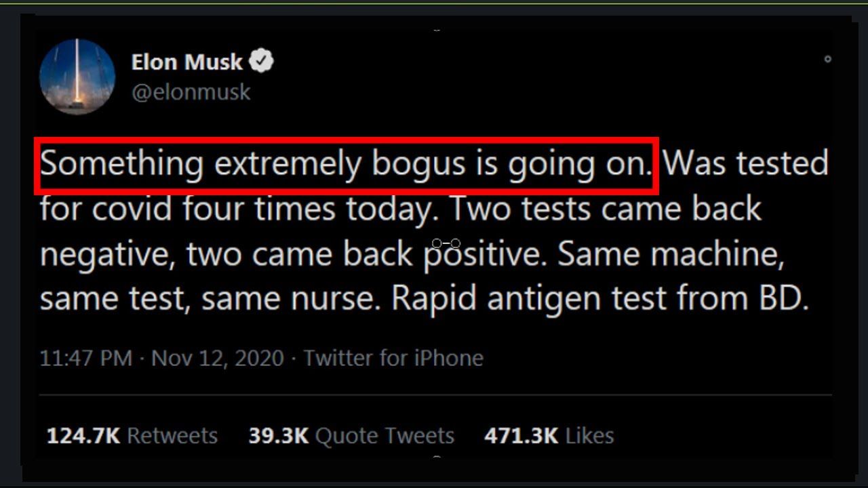Viewport: 868px width, 488px height.
Task: Open the @elonmusk handle link
Action: (191, 92)
